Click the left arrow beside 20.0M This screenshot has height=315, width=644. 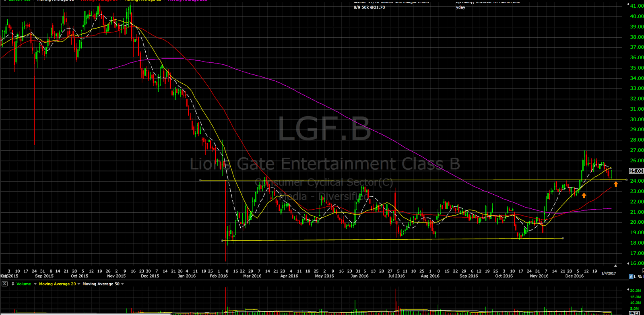tap(628, 290)
